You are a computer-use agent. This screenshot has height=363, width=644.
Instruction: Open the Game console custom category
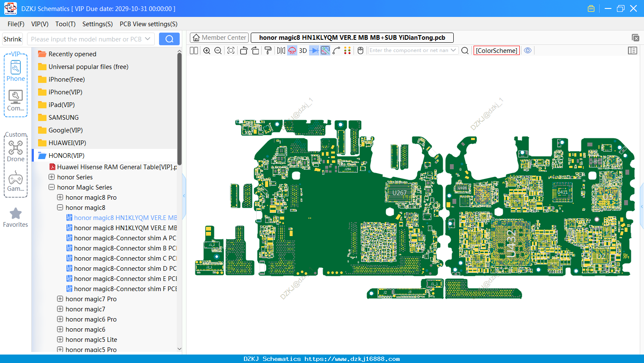tap(16, 181)
